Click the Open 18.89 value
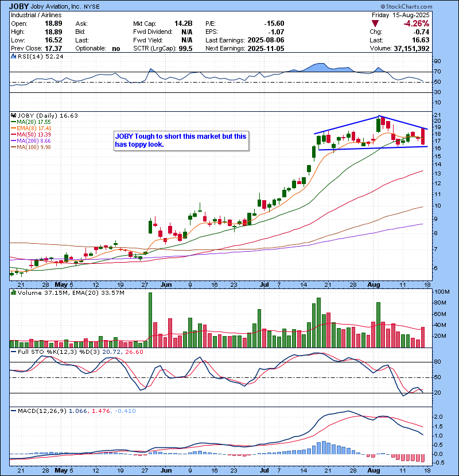459x476 pixels. (53, 24)
